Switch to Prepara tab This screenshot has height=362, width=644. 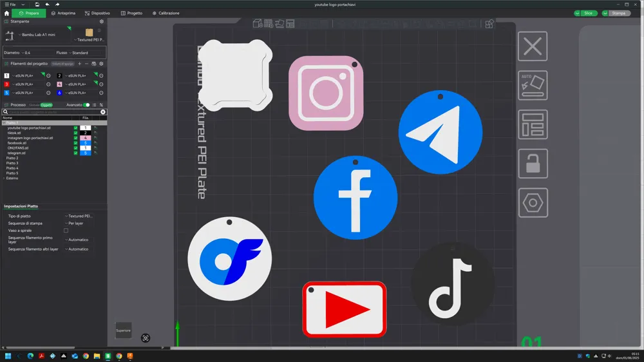click(29, 13)
